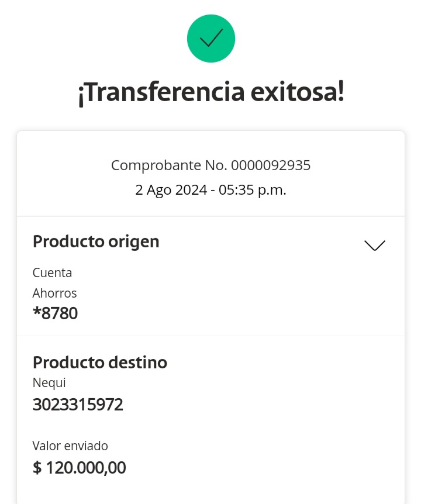Click the year 2024 in the date
The width and height of the screenshot is (421, 504).
coord(191,190)
